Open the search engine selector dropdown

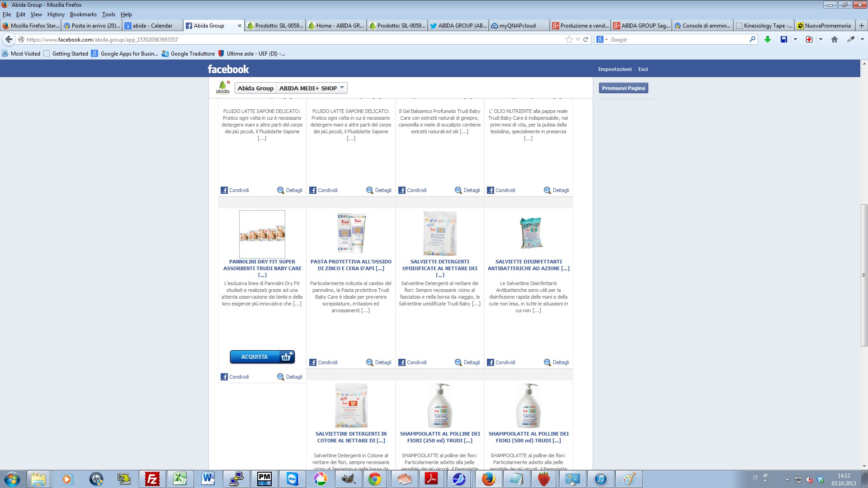pos(606,39)
